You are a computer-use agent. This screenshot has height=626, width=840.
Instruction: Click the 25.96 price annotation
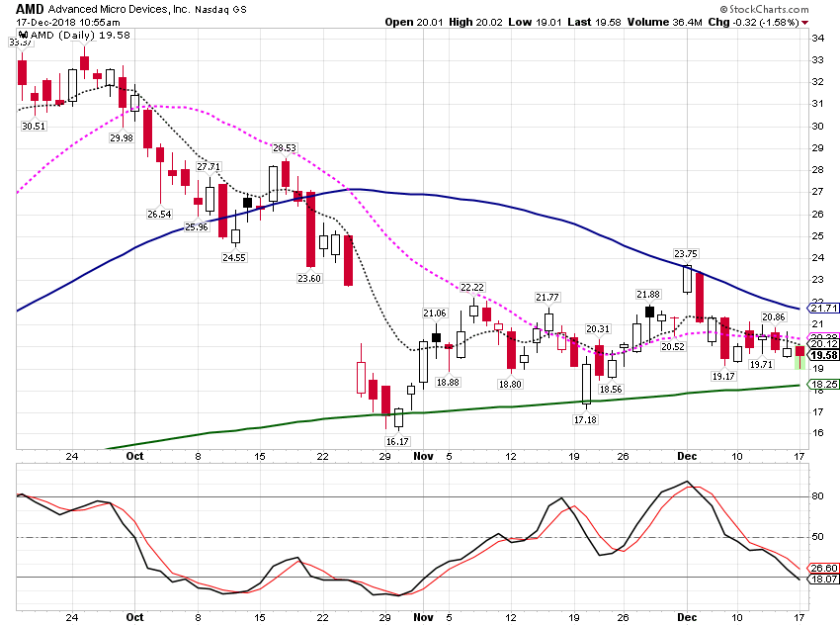coord(196,226)
